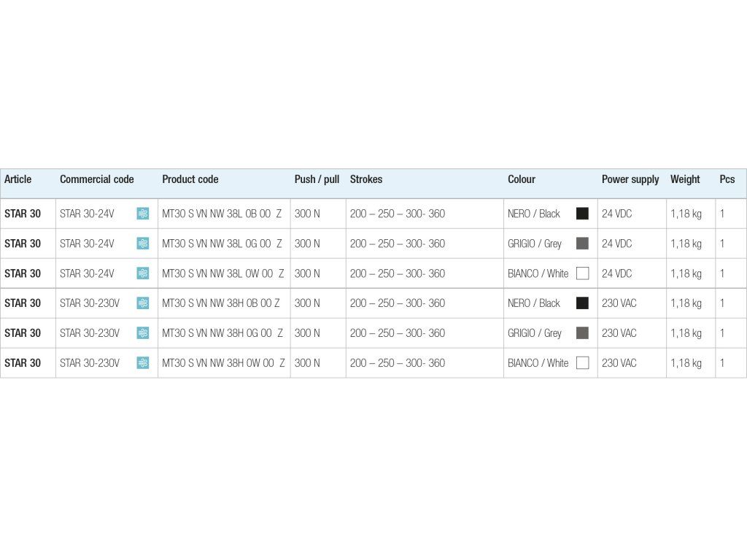The height and width of the screenshot is (560, 747).
Task: Click the Product code column header
Action: [190, 179]
